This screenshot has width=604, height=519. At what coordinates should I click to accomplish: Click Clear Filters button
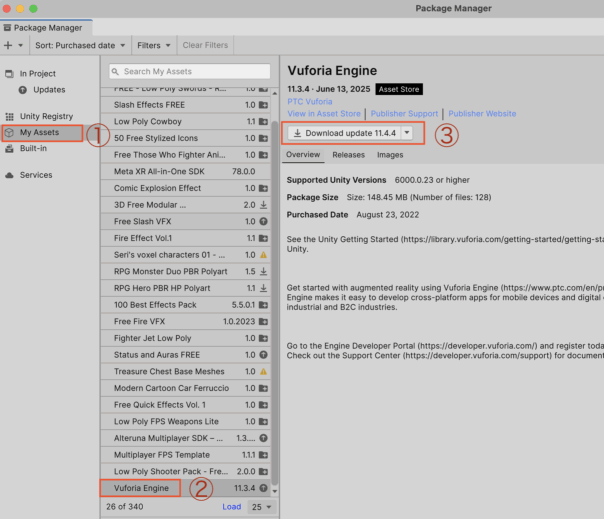click(x=205, y=45)
